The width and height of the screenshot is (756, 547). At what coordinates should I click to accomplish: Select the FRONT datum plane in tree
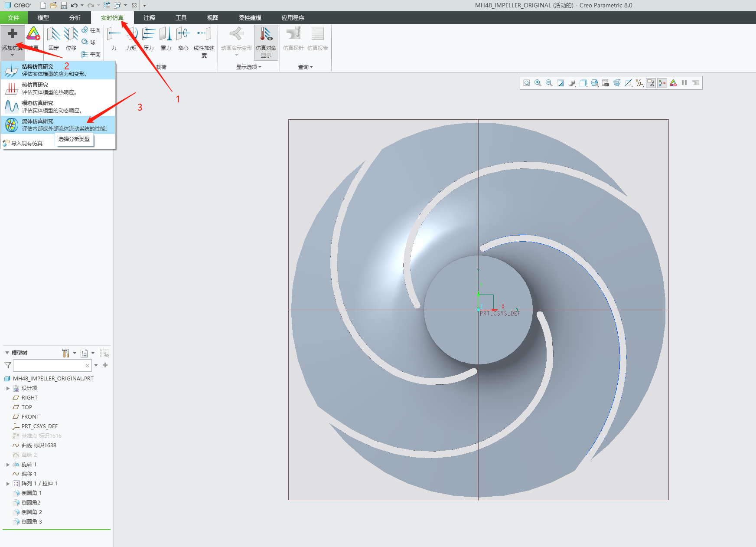pos(30,417)
